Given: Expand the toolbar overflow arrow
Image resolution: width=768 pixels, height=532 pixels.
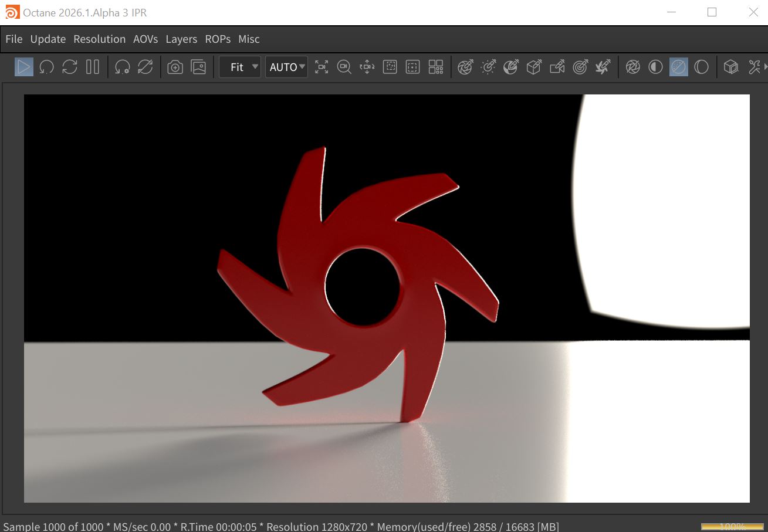Looking at the screenshot, I should point(765,67).
